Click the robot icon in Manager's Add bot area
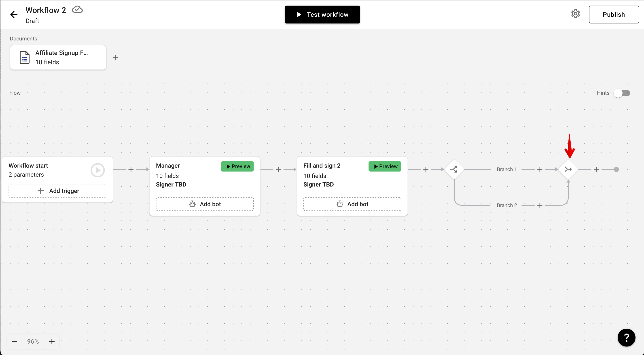 (192, 204)
